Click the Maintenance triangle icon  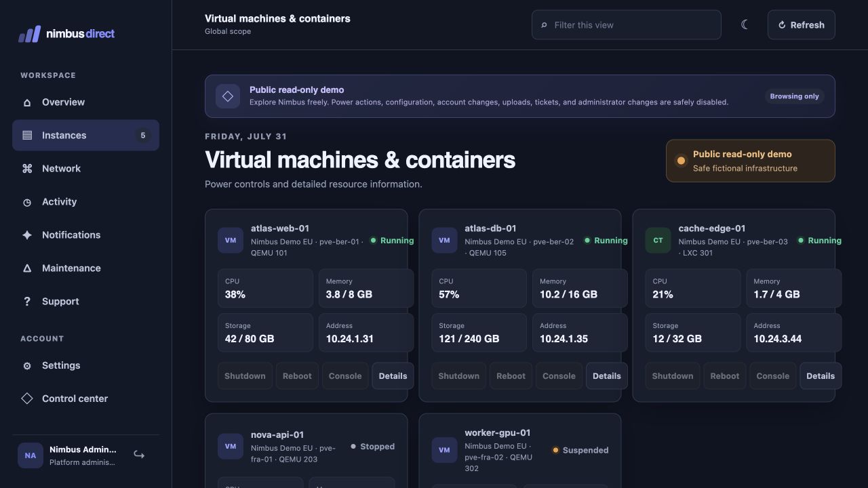click(x=27, y=268)
